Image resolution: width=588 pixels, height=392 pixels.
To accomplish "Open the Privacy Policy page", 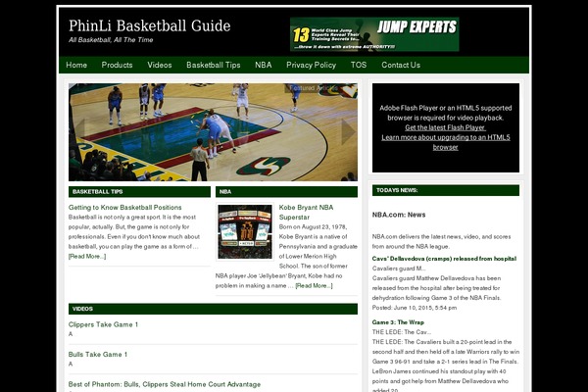I will coord(312,65).
